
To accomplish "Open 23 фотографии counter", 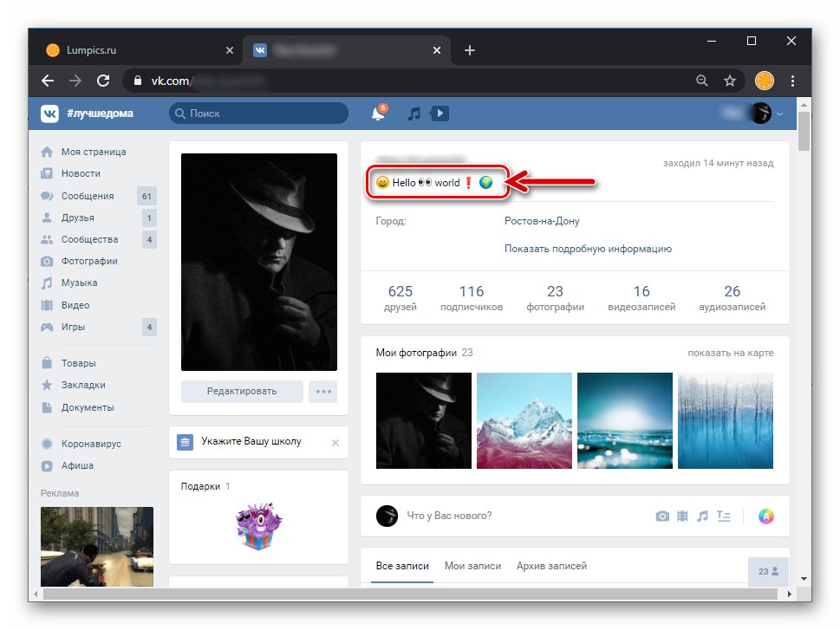I will [555, 298].
